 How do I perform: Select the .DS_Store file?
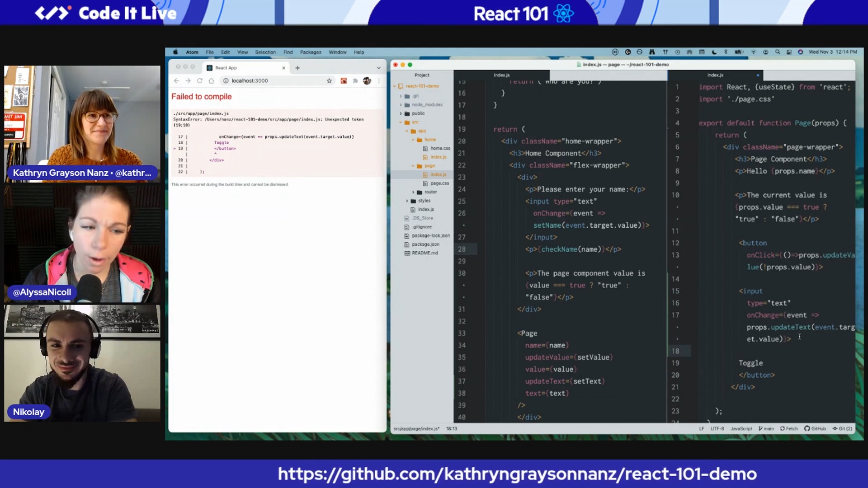click(x=422, y=218)
